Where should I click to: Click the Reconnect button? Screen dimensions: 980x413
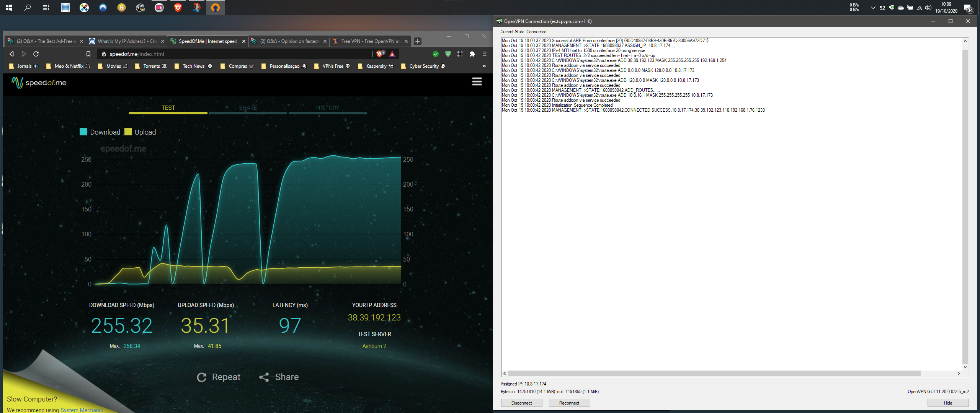point(569,403)
